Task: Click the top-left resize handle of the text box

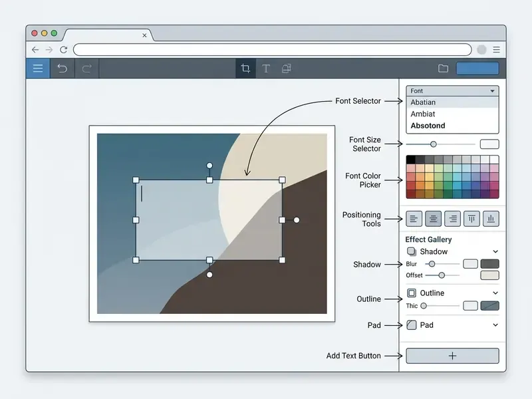Action: pyautogui.click(x=136, y=180)
